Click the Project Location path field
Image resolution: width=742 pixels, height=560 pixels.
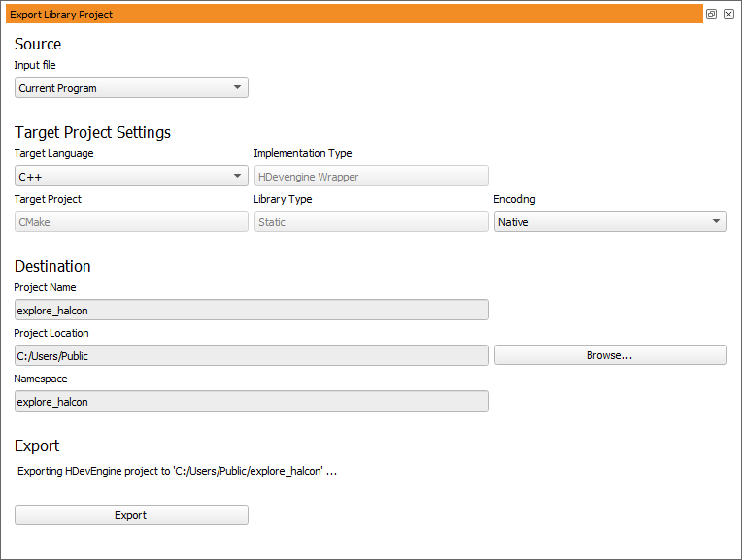pos(251,356)
